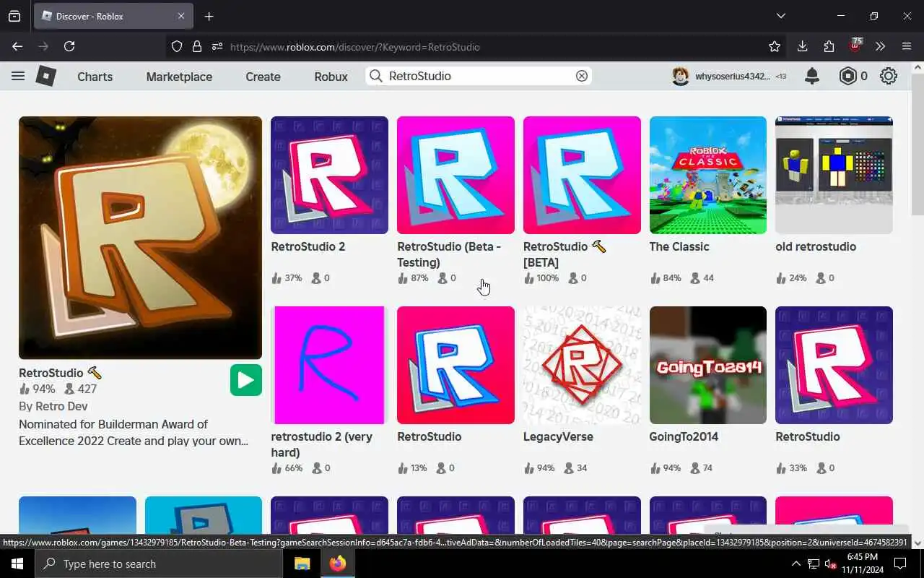Click the Roblox logo home icon

click(46, 76)
